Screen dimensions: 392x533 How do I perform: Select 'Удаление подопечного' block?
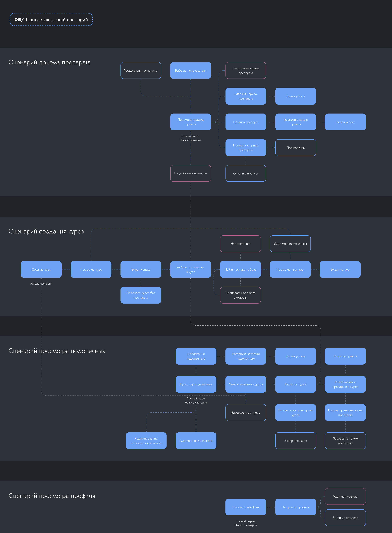196,441
